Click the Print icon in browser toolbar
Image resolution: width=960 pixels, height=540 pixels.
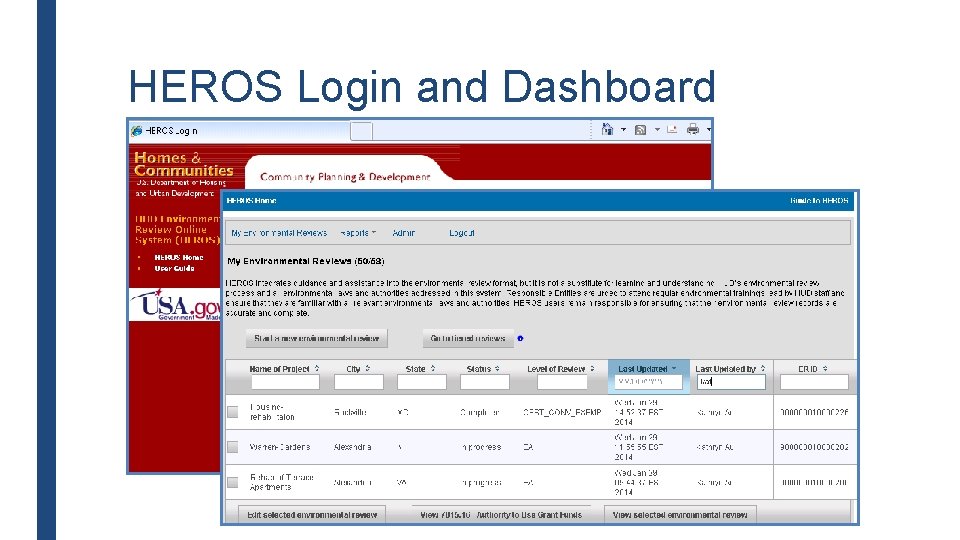(692, 129)
